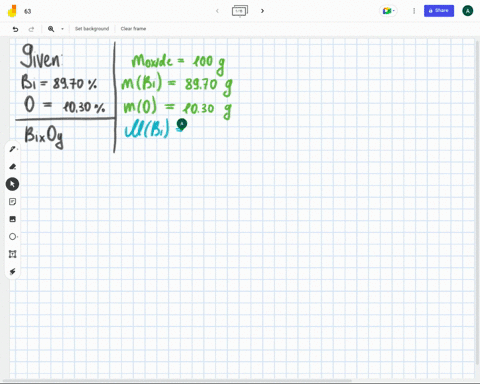
Task: Activate the Laser pointer tool
Action: click(13, 271)
